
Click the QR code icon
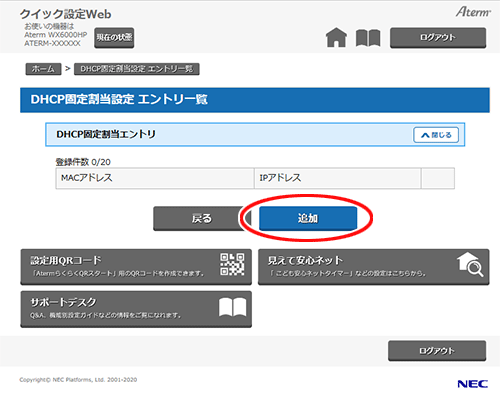232,264
